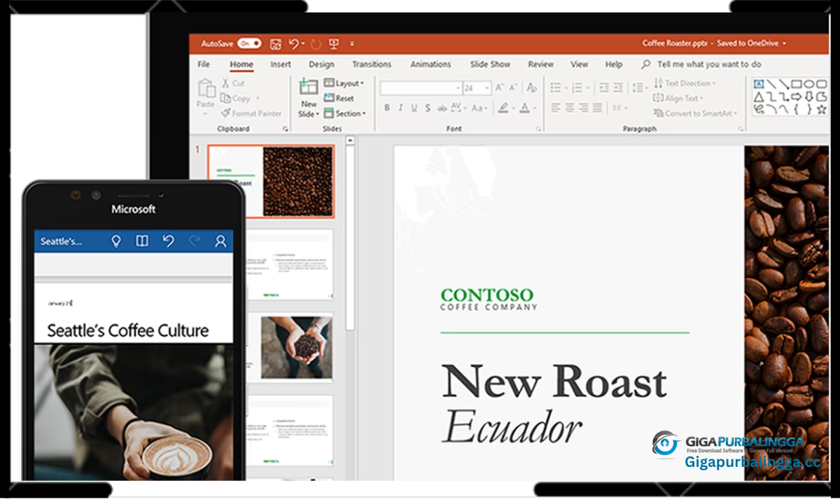Image resolution: width=840 pixels, height=504 pixels.
Task: Open the File tab
Action: (x=204, y=64)
